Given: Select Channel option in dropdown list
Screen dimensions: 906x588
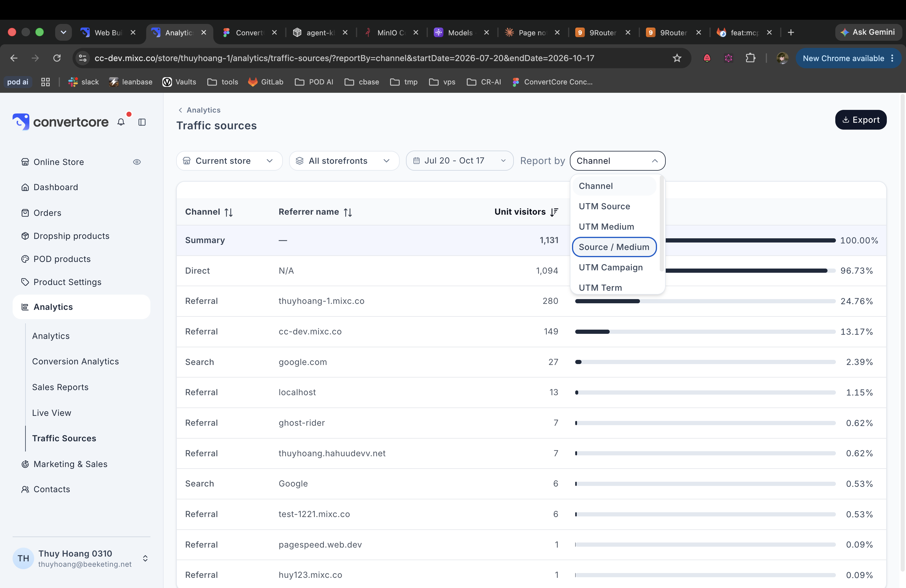Looking at the screenshot, I should tap(614, 186).
